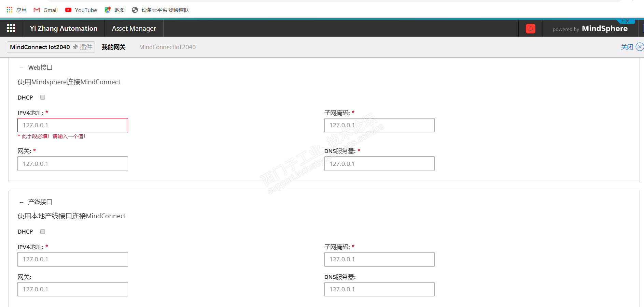This screenshot has height=307, width=644.
Task: Click the 使用本地产线接口连接MindConnect description text
Action: (x=72, y=216)
